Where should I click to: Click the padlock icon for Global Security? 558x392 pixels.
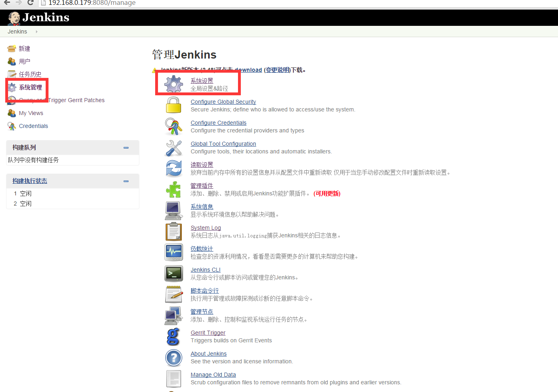174,105
